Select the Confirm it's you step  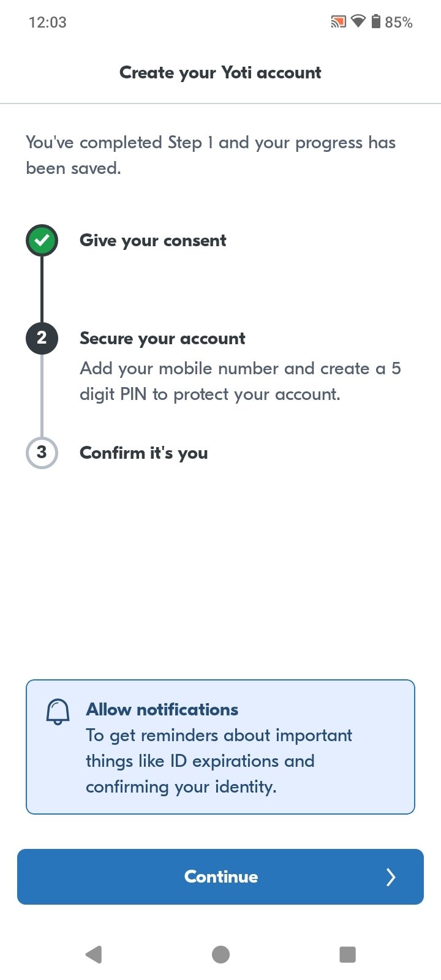pyautogui.click(x=143, y=453)
